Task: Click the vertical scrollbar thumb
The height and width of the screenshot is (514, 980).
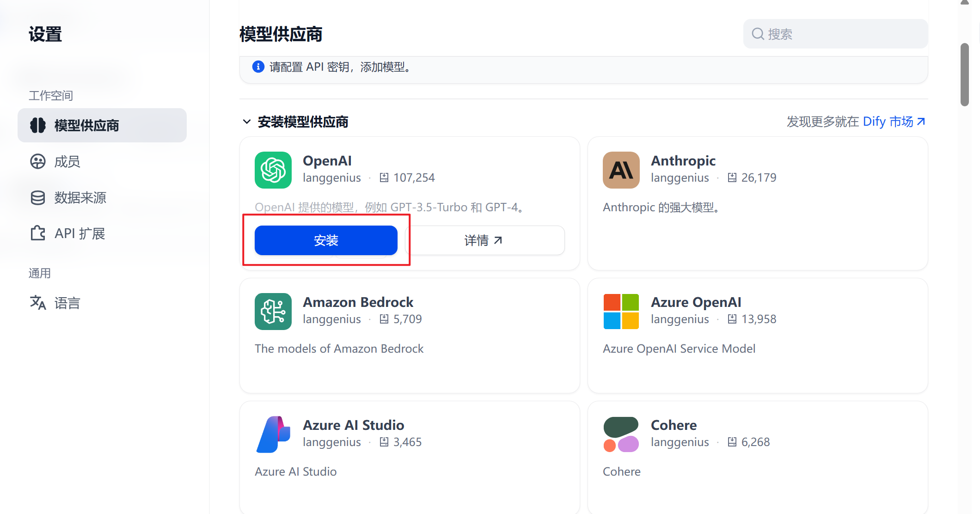Action: (x=965, y=75)
